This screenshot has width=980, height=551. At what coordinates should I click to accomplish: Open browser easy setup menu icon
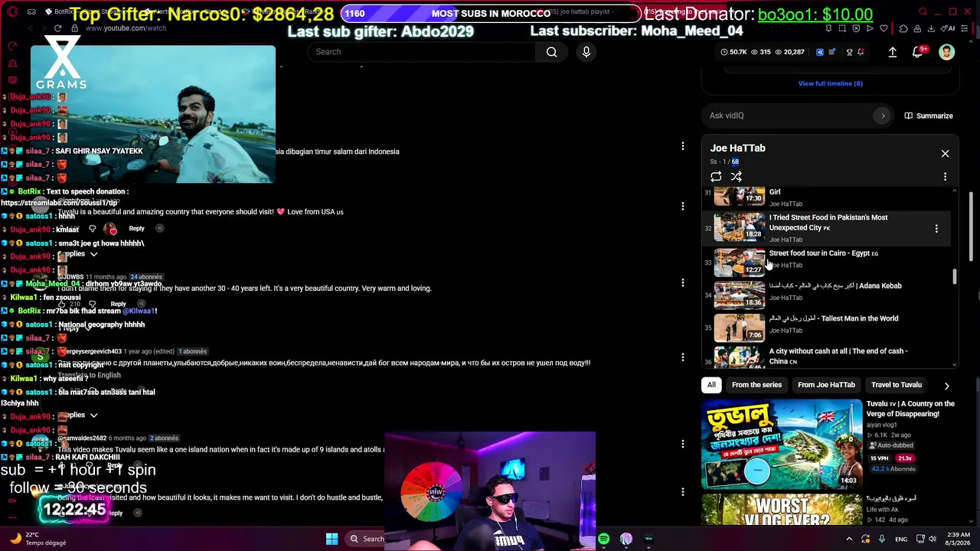[x=965, y=28]
